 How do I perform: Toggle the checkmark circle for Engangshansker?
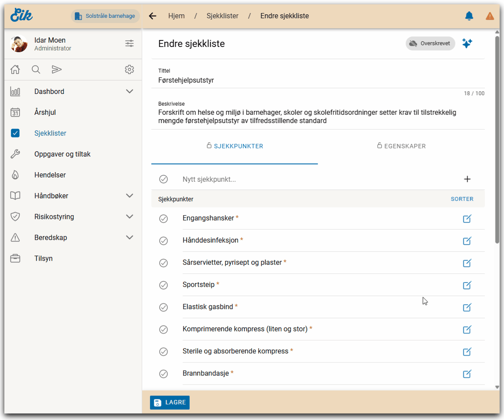click(164, 219)
